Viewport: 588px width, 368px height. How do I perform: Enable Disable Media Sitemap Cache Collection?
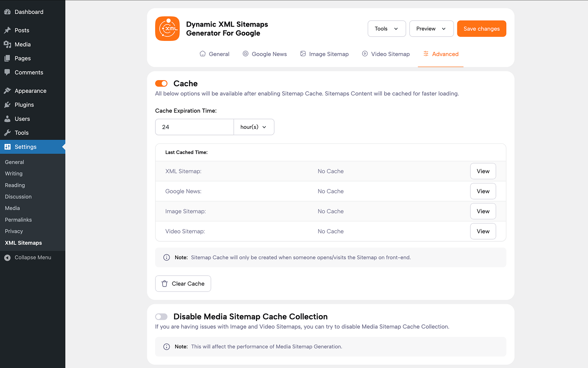(161, 316)
